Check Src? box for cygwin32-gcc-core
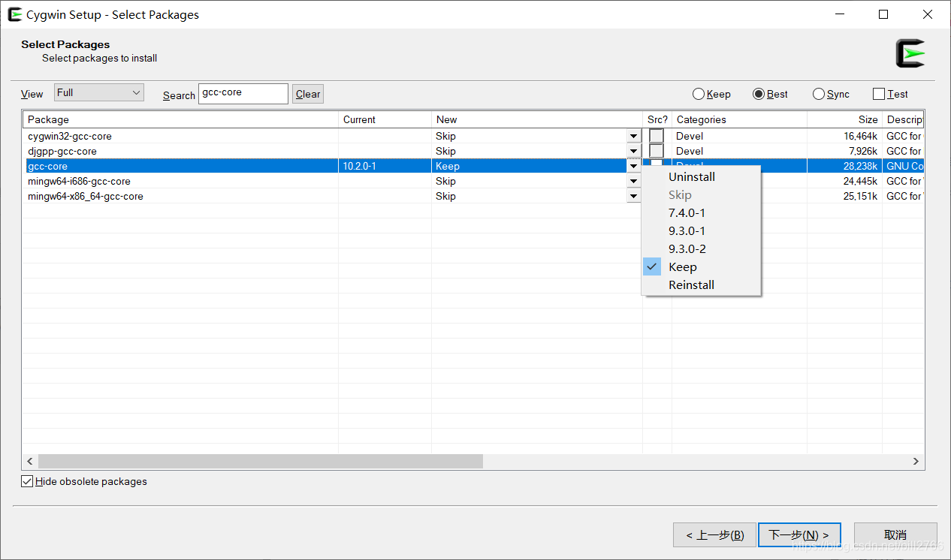 pos(657,136)
